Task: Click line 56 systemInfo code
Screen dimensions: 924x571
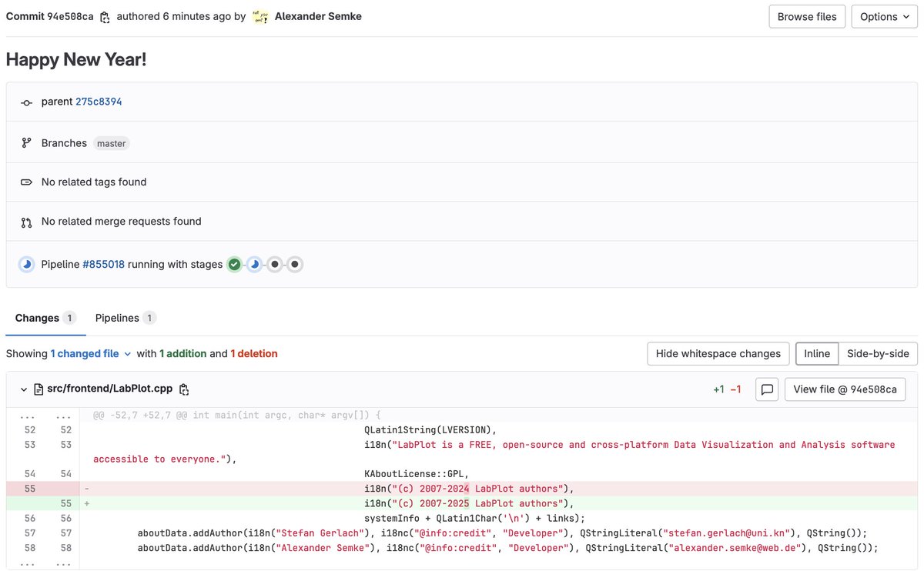Action: 475,519
